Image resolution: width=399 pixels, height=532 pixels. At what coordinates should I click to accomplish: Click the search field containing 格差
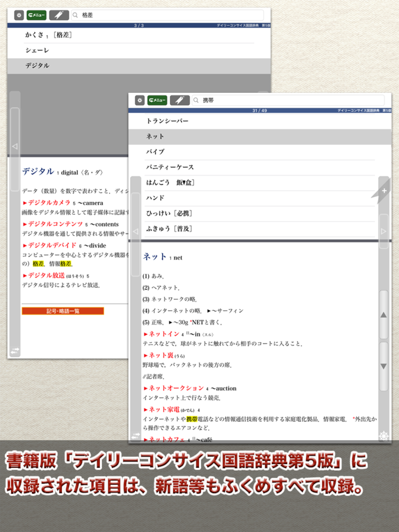click(x=168, y=15)
